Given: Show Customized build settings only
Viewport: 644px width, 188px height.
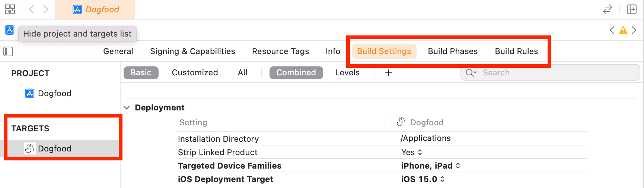Looking at the screenshot, I should pyautogui.click(x=195, y=73).
